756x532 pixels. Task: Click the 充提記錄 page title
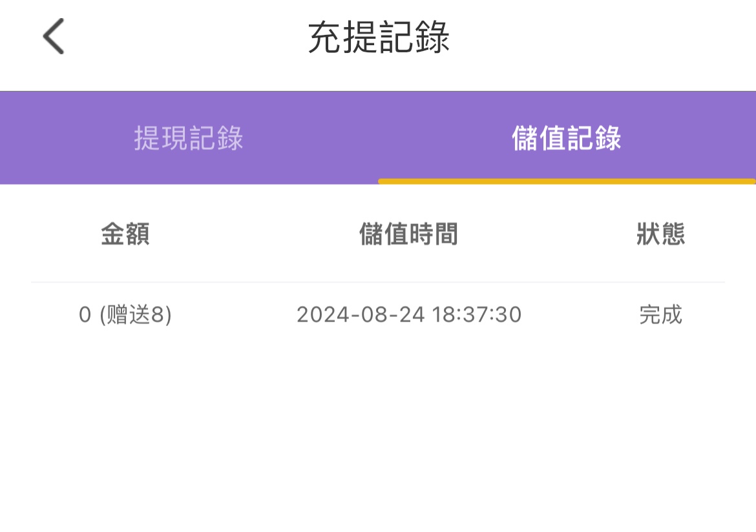click(378, 37)
